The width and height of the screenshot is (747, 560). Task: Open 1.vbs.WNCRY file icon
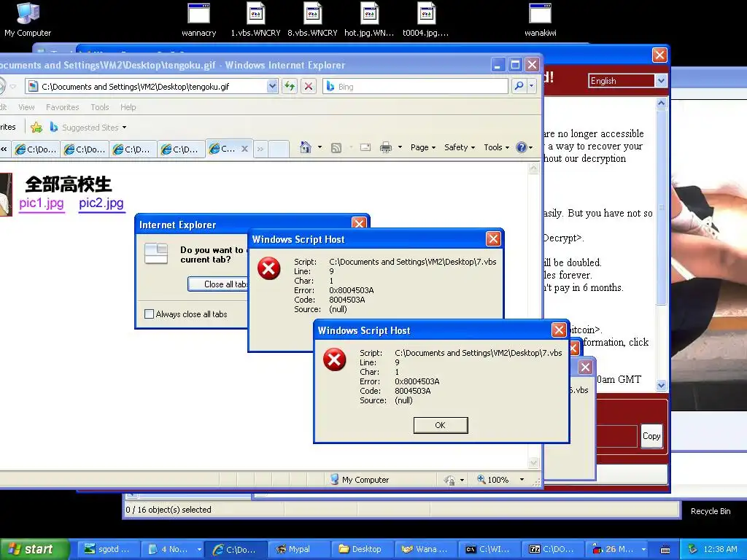point(255,20)
